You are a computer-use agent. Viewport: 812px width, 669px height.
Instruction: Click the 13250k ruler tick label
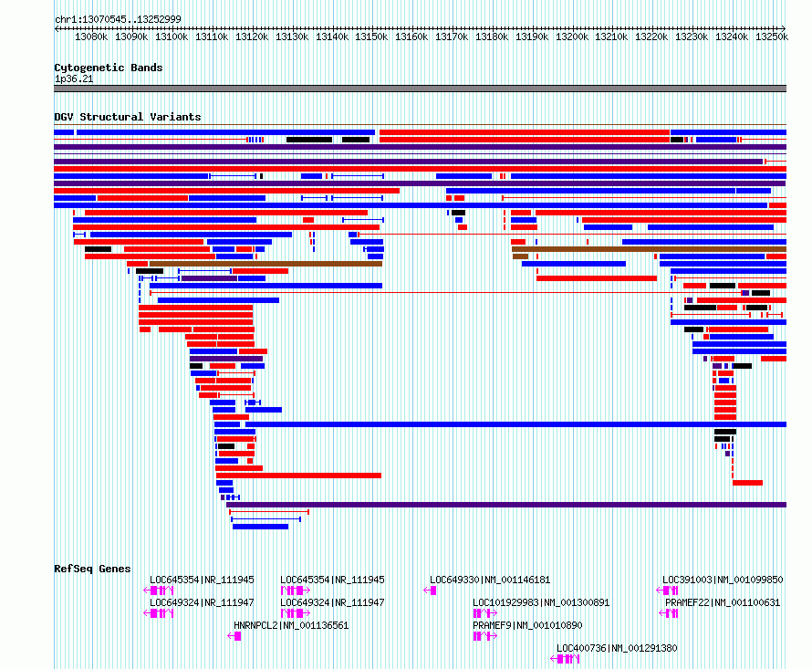(x=772, y=37)
